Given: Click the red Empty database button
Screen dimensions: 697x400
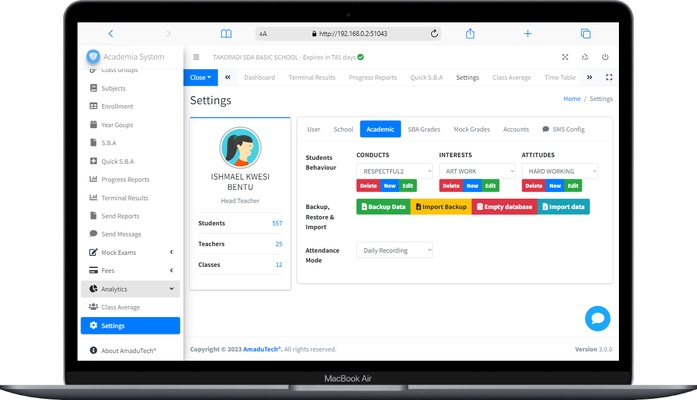Looking at the screenshot, I should (x=504, y=206).
